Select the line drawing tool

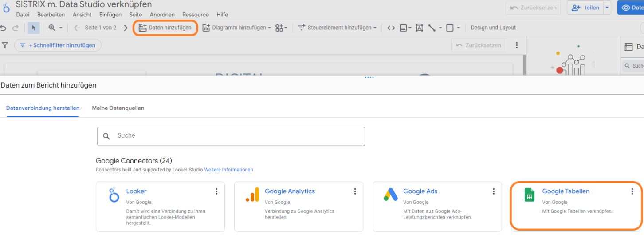pyautogui.click(x=432, y=28)
